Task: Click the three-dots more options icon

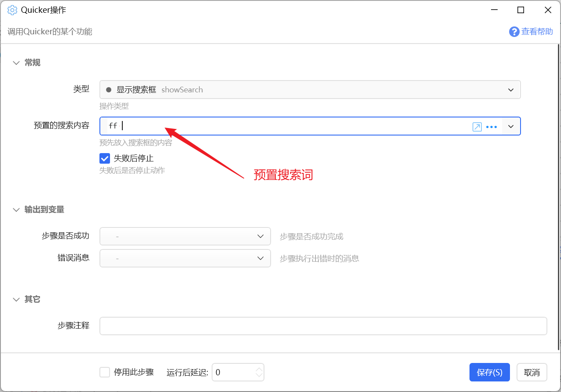Action: pyautogui.click(x=491, y=127)
